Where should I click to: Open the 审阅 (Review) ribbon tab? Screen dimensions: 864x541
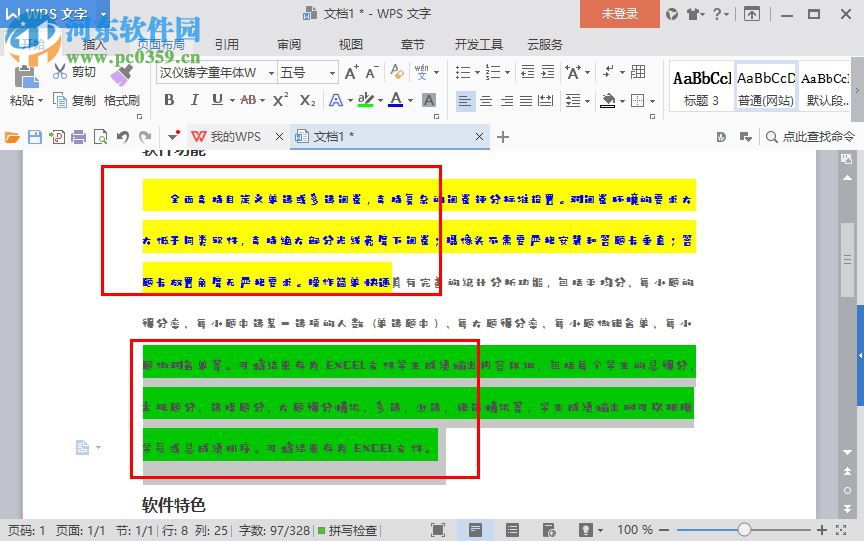(289, 44)
